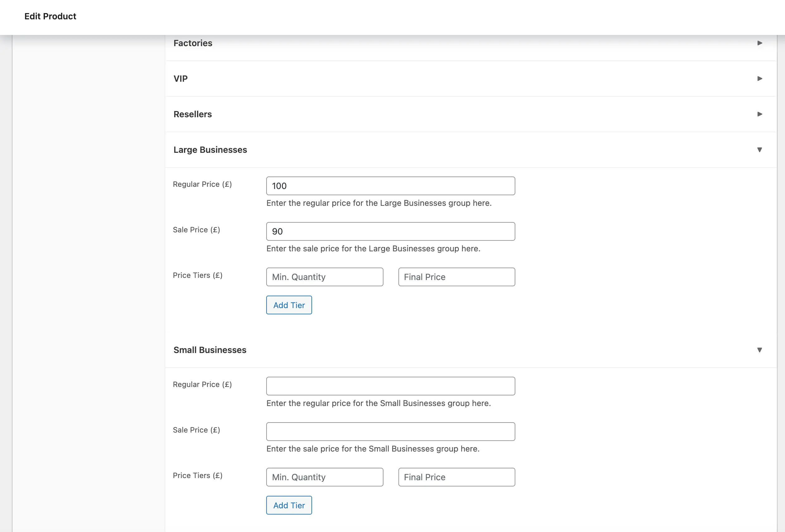The image size is (785, 532).
Task: Click Small Businesses Regular Price field
Action: pos(390,386)
